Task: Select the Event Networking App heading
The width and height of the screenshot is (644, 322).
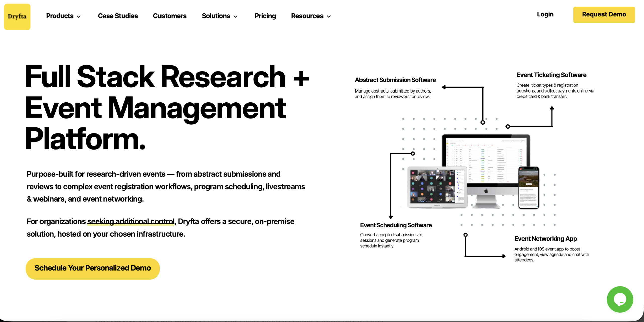Action: click(545, 239)
